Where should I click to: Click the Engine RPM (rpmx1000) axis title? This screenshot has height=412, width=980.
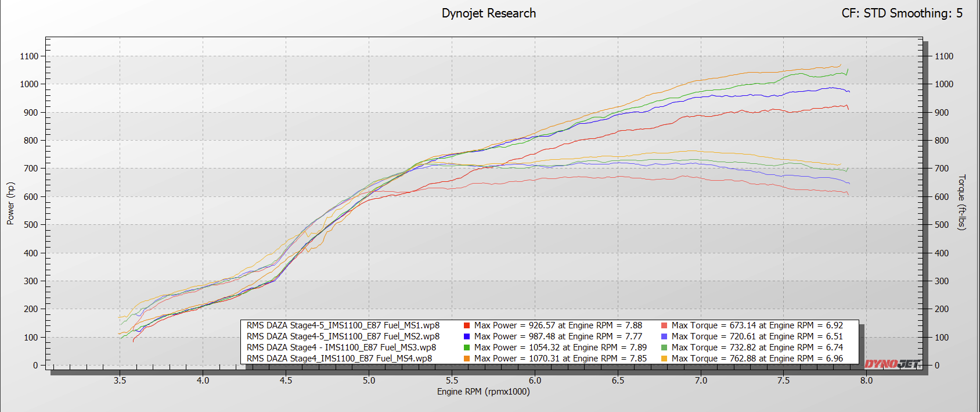484,392
